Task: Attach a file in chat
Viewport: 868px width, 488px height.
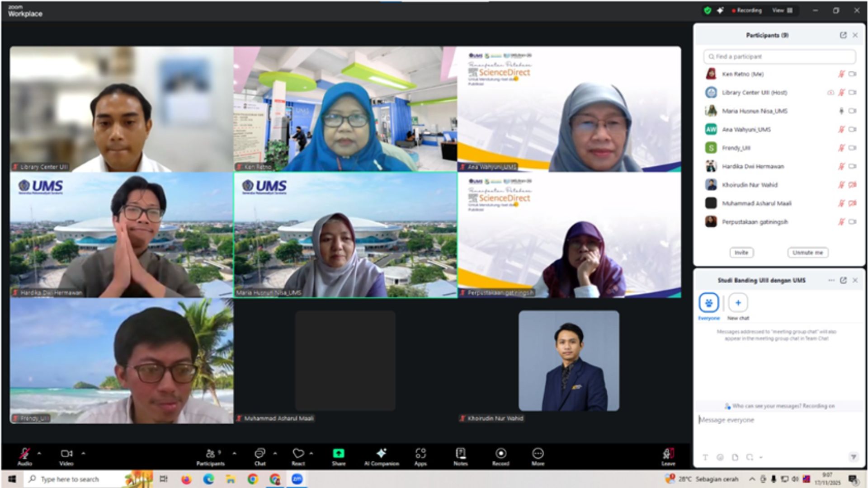Action: pos(735,457)
